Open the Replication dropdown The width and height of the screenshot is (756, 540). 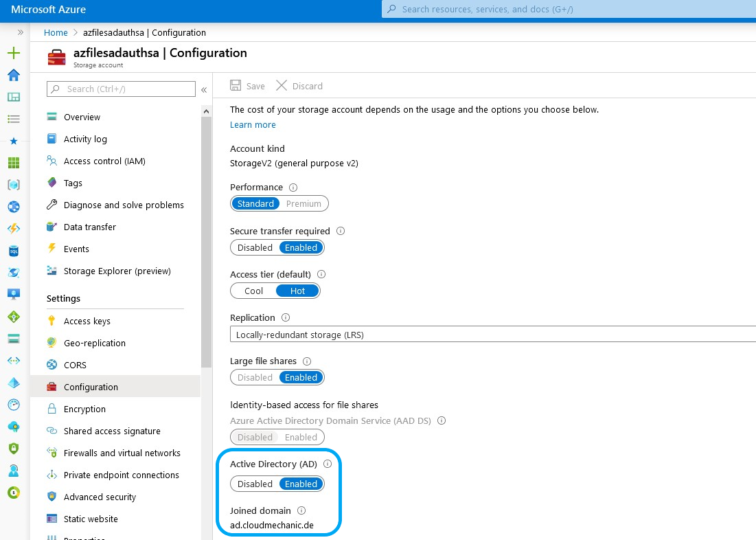point(493,335)
